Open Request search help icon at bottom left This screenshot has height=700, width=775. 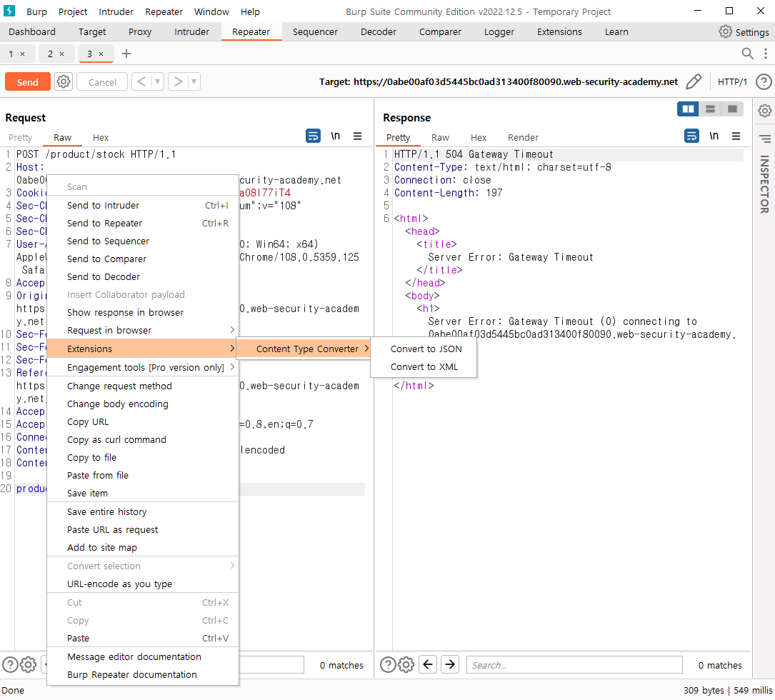pos(10,665)
